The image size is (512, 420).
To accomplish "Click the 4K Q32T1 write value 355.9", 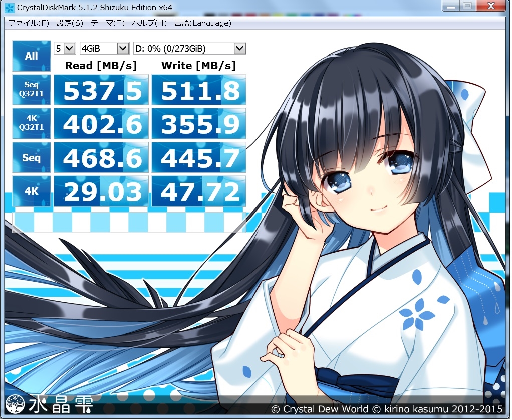I will pyautogui.click(x=199, y=124).
